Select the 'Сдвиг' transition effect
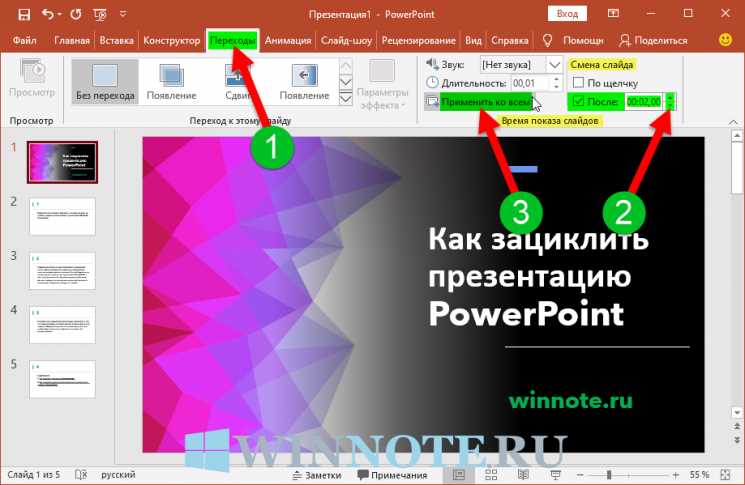 tap(238, 81)
